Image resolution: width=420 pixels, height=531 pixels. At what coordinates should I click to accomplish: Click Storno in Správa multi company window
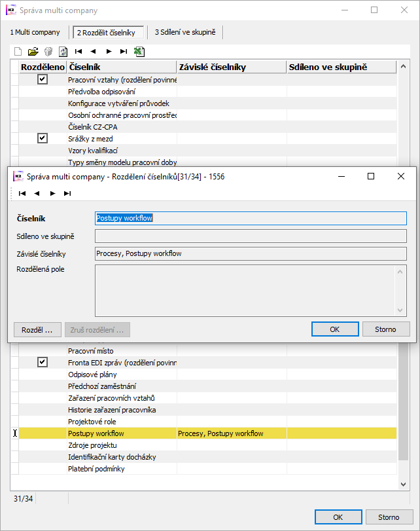tap(389, 517)
